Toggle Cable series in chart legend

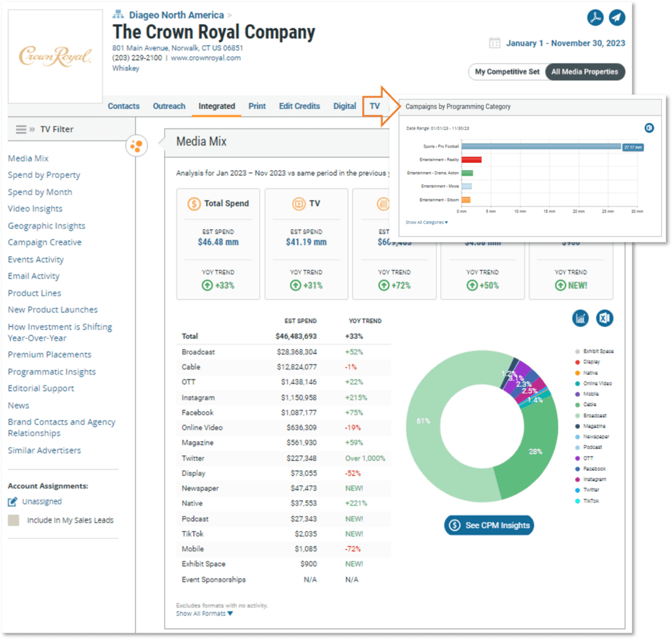[586, 405]
